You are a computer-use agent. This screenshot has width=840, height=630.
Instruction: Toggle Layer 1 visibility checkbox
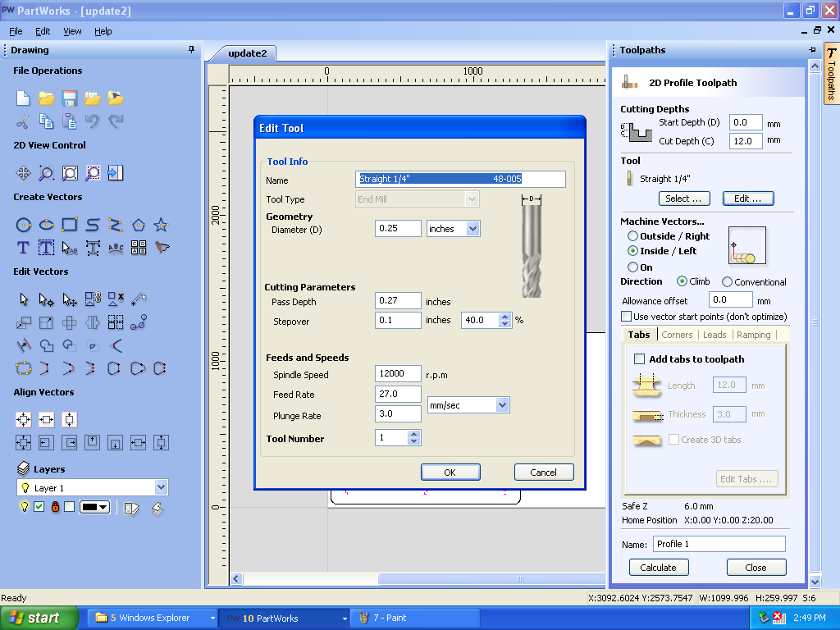[39, 507]
